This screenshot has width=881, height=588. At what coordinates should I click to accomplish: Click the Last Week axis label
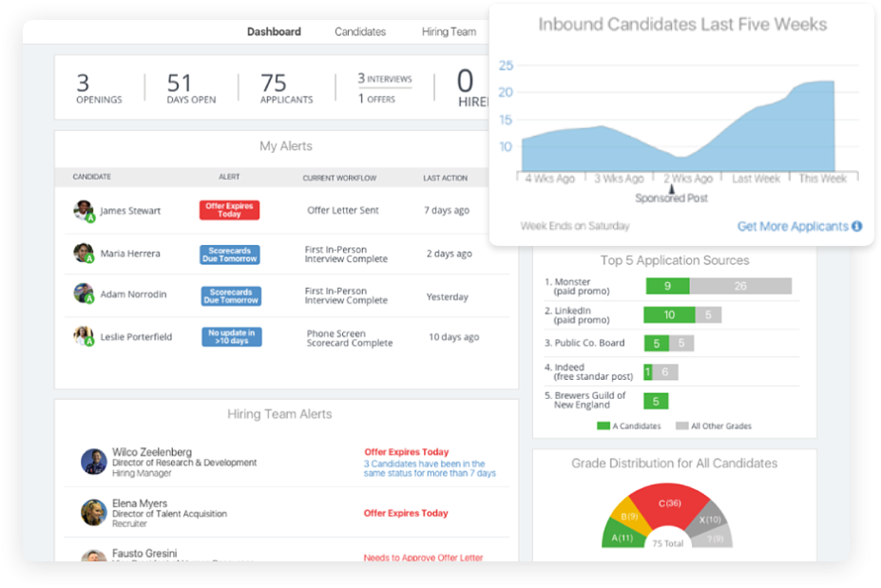point(756,179)
